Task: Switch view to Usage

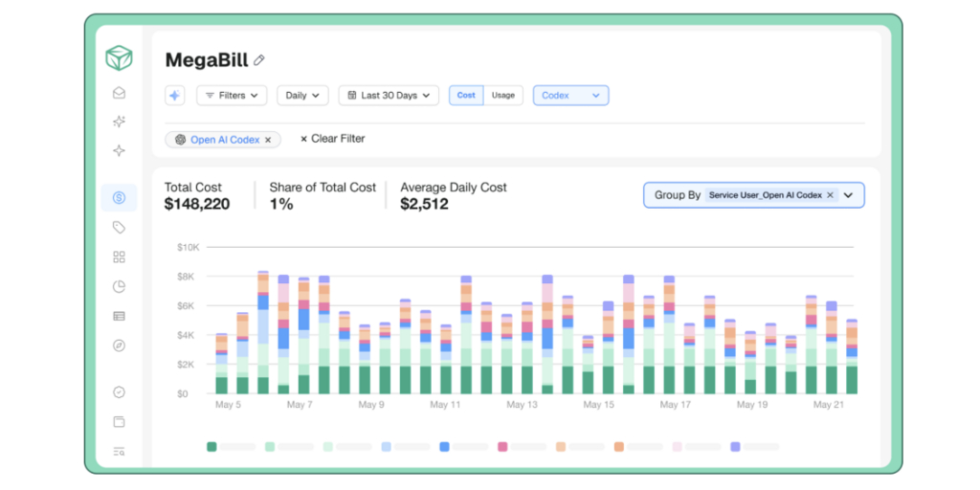Action: (503, 96)
